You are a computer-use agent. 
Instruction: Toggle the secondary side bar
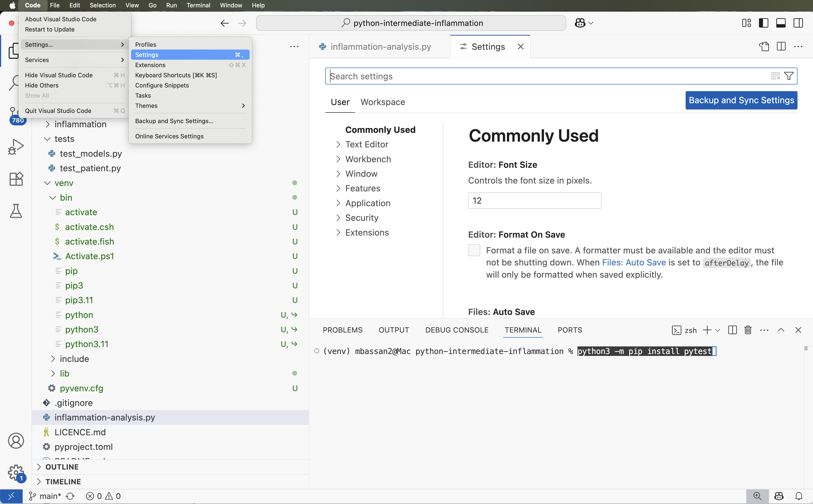pos(798,23)
